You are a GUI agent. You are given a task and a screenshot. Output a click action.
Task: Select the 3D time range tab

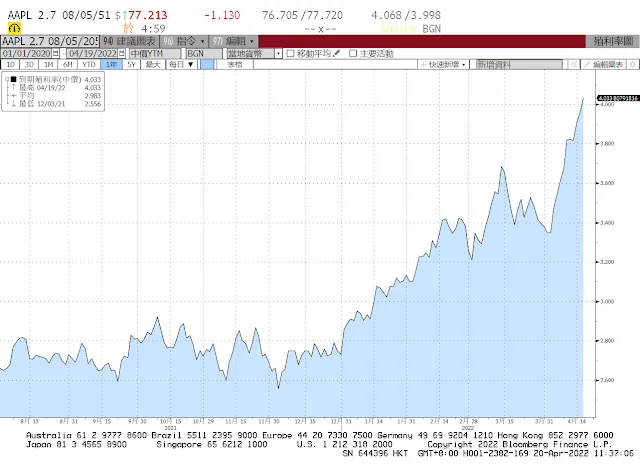click(29, 64)
